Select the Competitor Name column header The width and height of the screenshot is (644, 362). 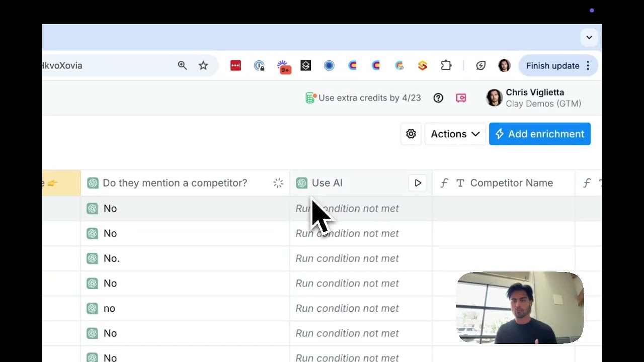(503, 183)
